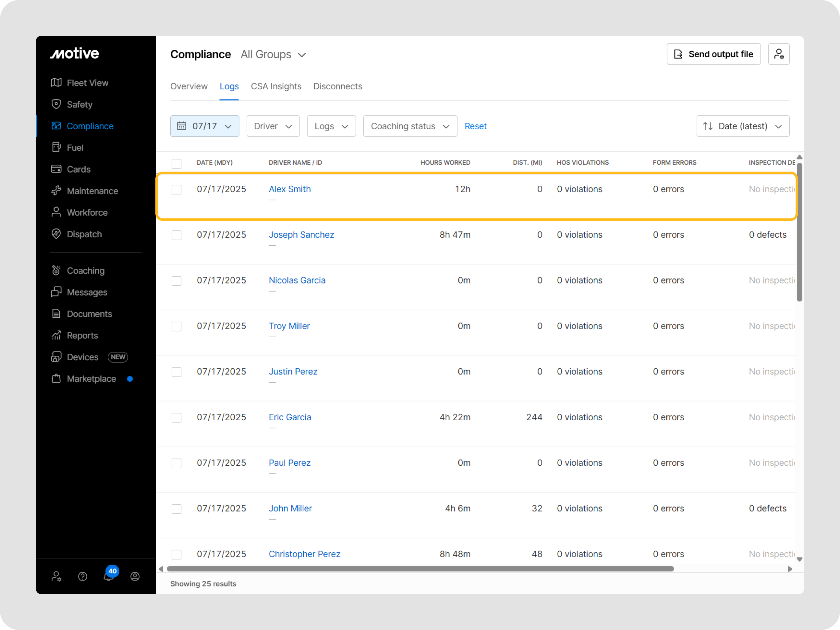The height and width of the screenshot is (630, 840).
Task: Open the 07/17 date picker dropdown
Action: 205,126
